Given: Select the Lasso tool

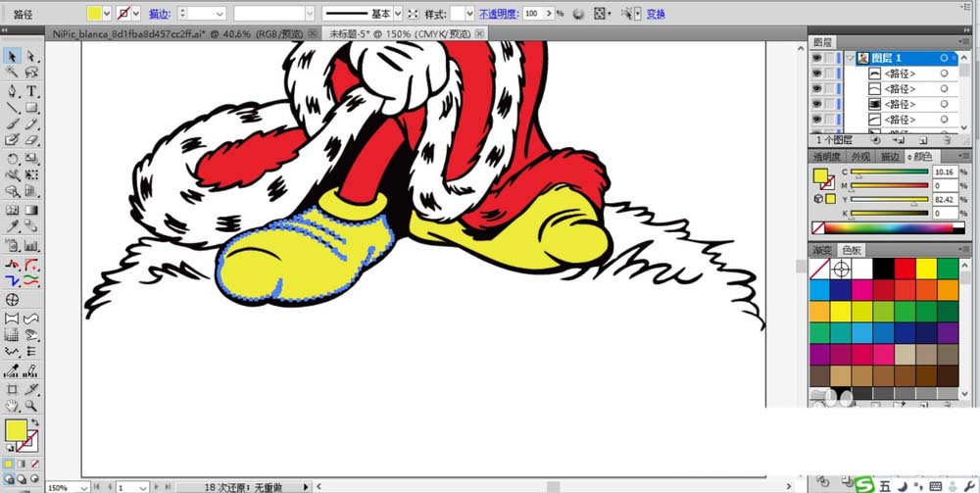Looking at the screenshot, I should 31,74.
